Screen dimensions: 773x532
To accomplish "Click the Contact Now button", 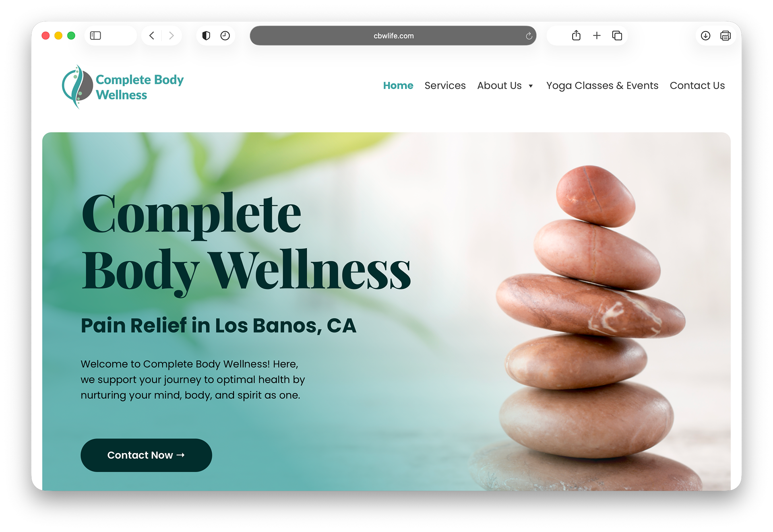I will [x=146, y=455].
